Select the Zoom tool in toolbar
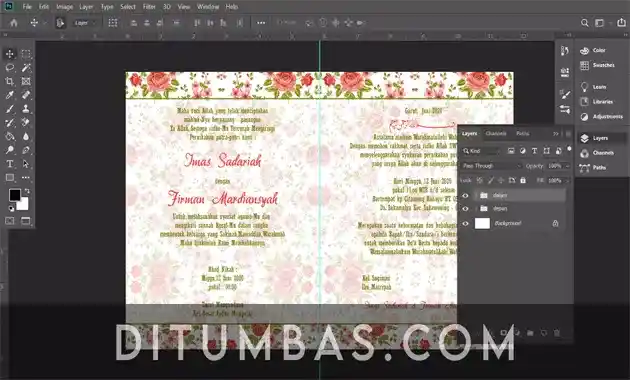This screenshot has width=630, height=380. pos(10,150)
